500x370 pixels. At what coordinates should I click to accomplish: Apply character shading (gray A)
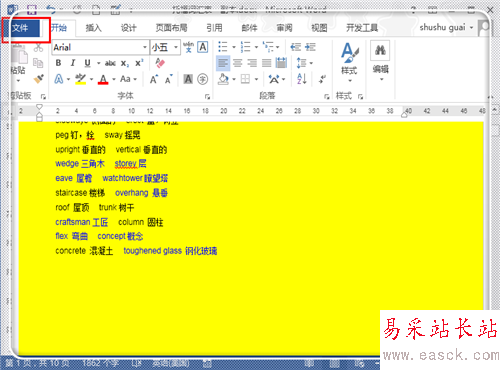[188, 79]
